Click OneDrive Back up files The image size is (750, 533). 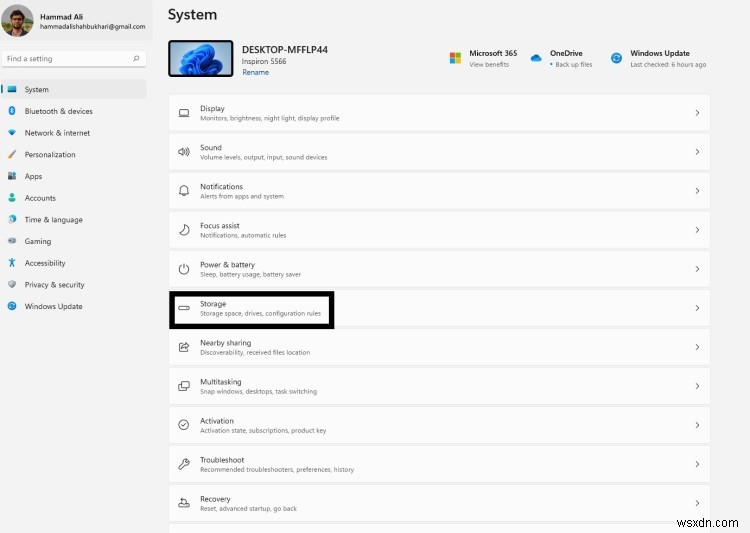coord(574,65)
